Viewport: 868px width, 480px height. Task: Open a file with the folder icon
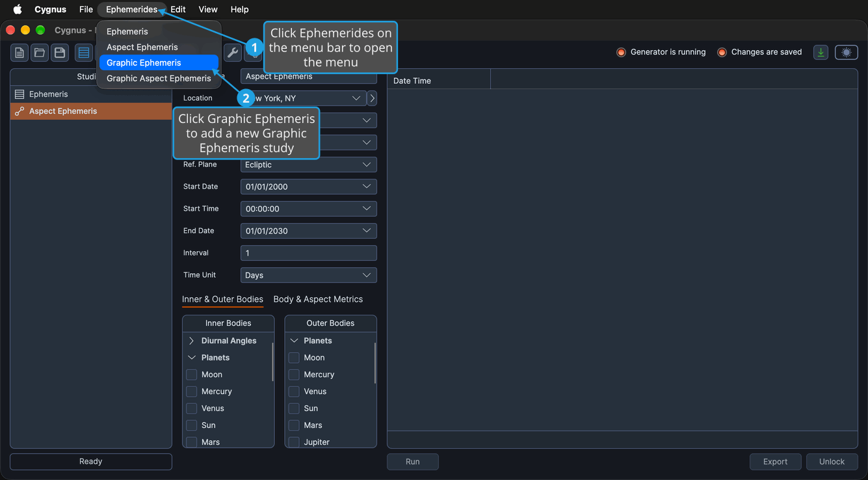(40, 53)
